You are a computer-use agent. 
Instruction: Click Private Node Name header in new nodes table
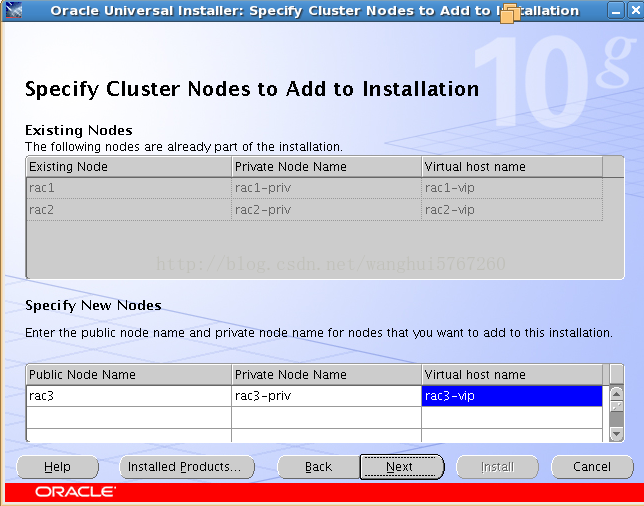327,375
